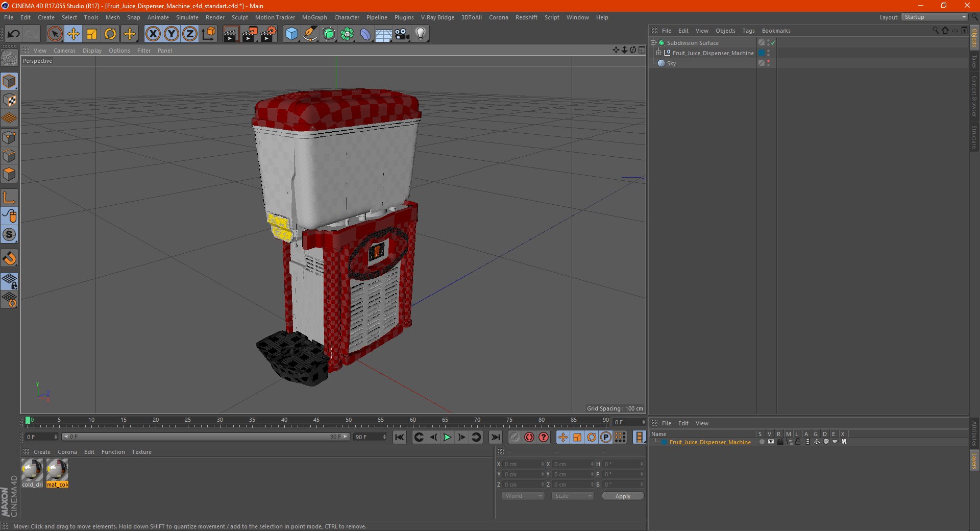
Task: Expand the Fruit_Juice_Dispenser_Machine tree node
Action: (x=659, y=53)
